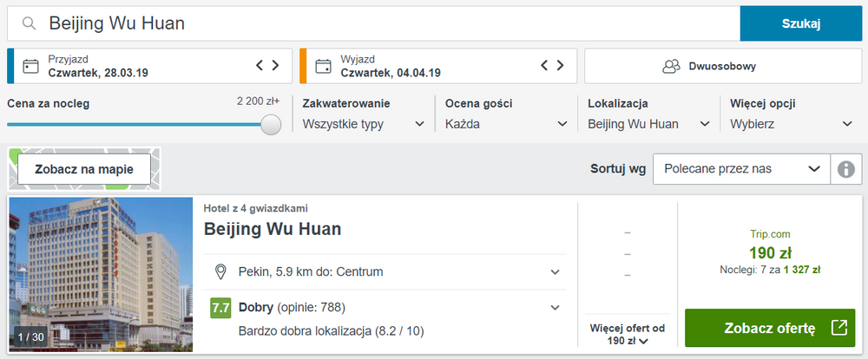Click the 190 zł price text
Screen dimensions: 868x359
coord(770,253)
